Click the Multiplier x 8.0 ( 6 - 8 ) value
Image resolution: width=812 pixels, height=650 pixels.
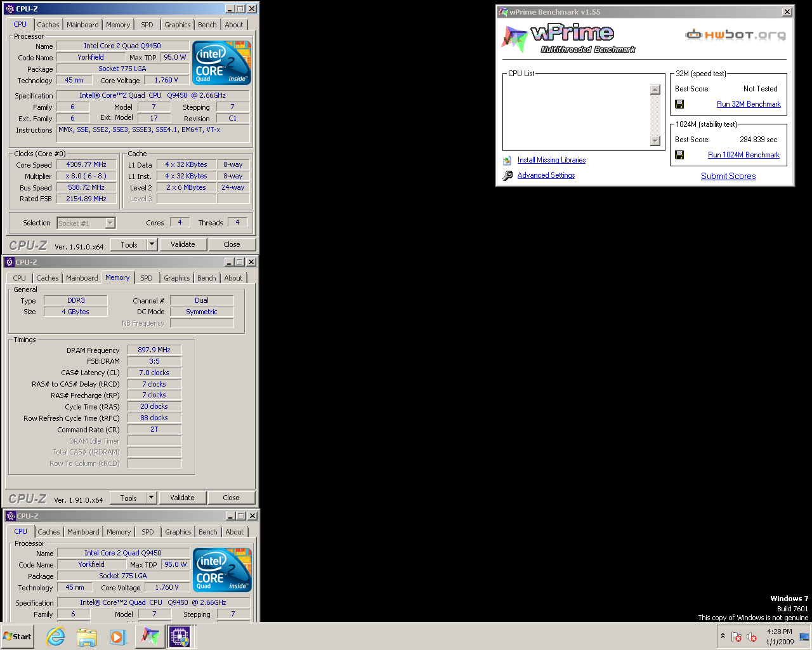(x=86, y=176)
